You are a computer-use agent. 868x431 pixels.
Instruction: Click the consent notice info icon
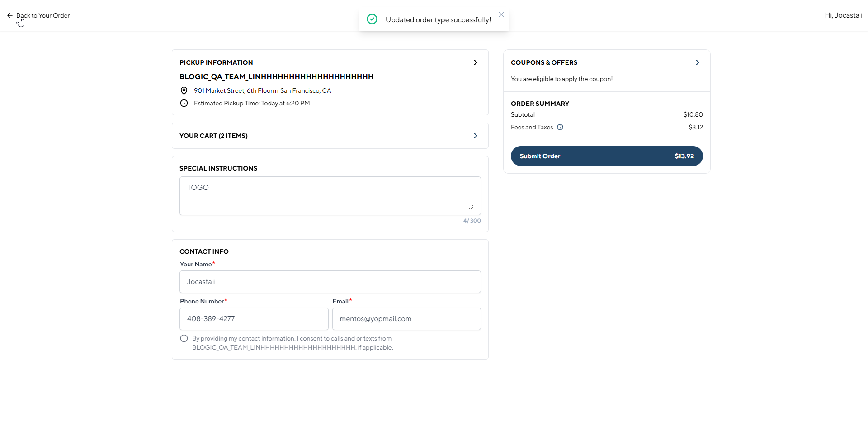click(x=184, y=338)
